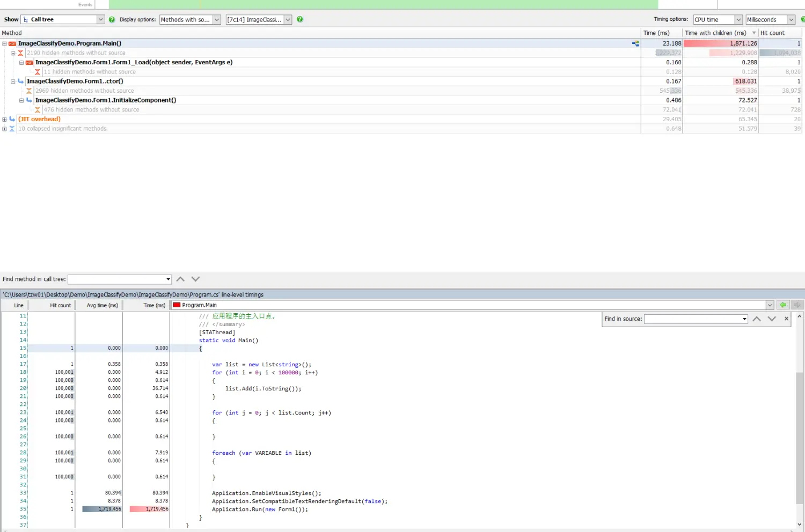Image resolution: width=805 pixels, height=532 pixels.
Task: Sort by the Time (ms) column header
Action: (662, 33)
